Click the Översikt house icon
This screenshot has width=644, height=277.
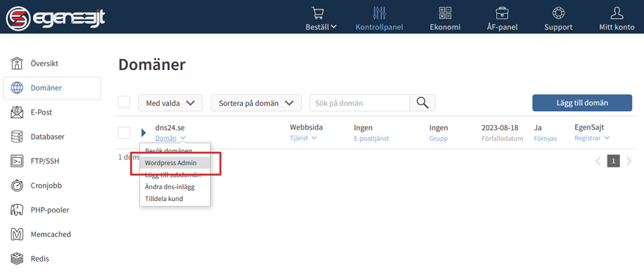point(16,64)
